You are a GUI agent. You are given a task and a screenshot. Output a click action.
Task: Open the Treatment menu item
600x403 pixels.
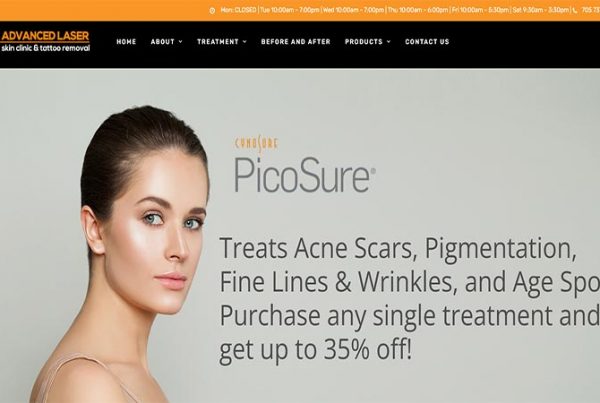click(x=218, y=42)
